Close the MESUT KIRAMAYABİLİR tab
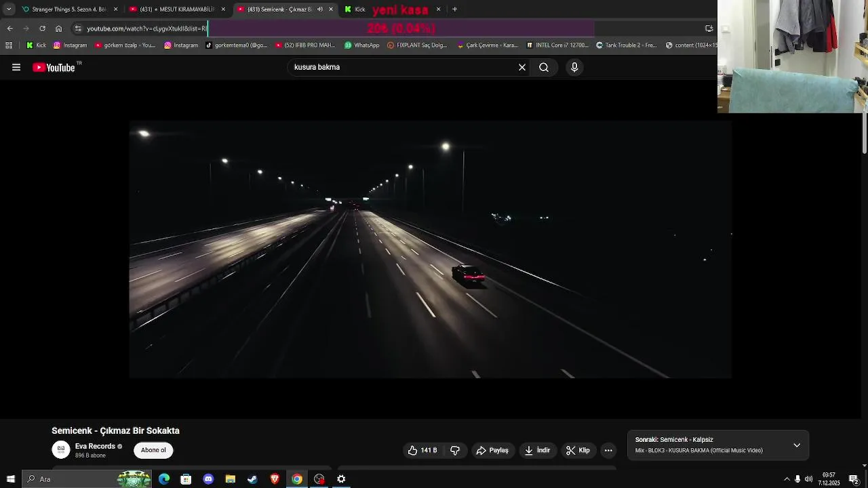The height and width of the screenshot is (488, 868). click(x=223, y=9)
